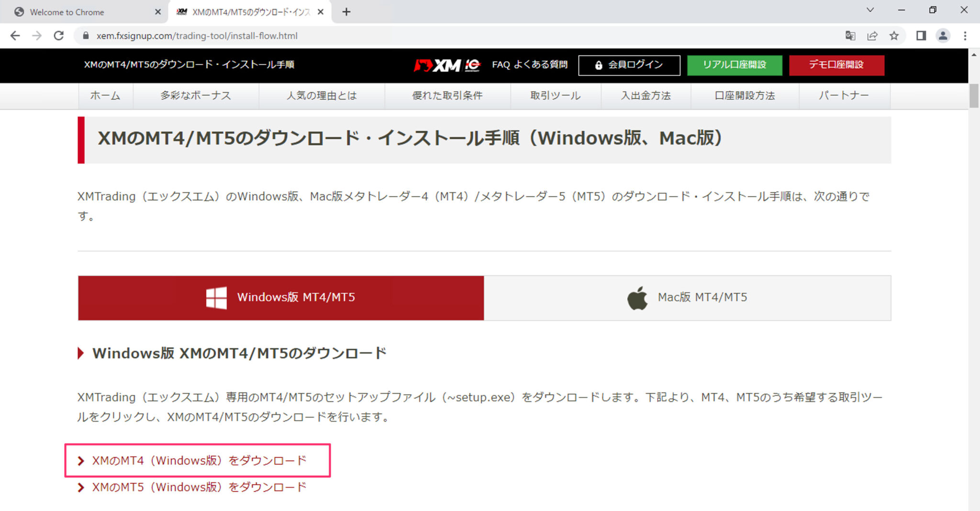
Task: Click the XM logo in header
Action: (x=447, y=65)
